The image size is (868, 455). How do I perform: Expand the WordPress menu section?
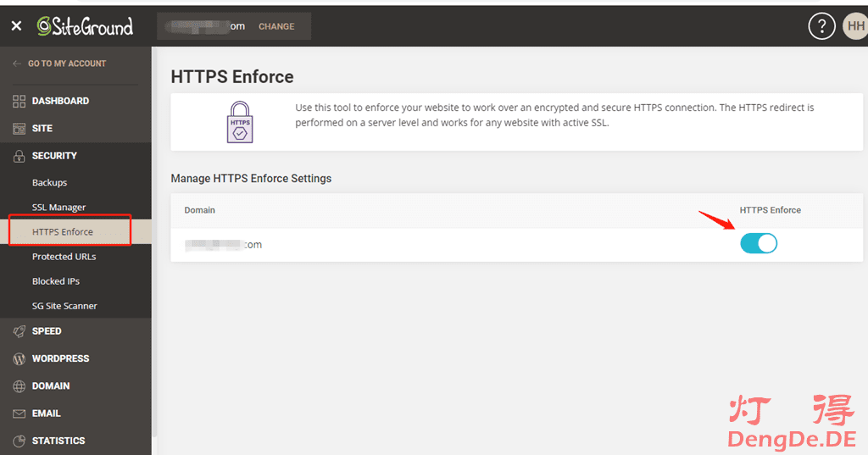(x=60, y=358)
